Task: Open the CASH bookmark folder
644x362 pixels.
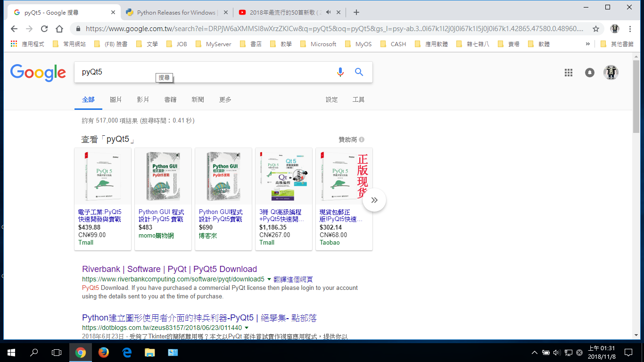Action: click(393, 44)
